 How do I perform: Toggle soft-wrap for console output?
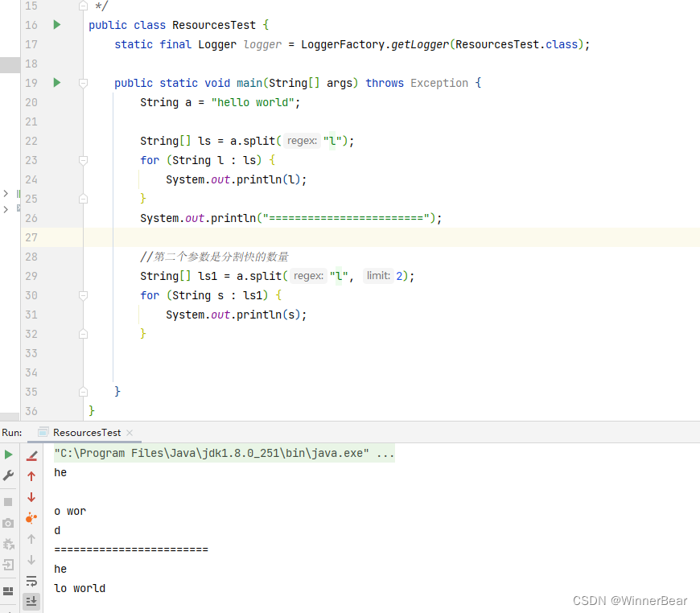click(x=31, y=581)
